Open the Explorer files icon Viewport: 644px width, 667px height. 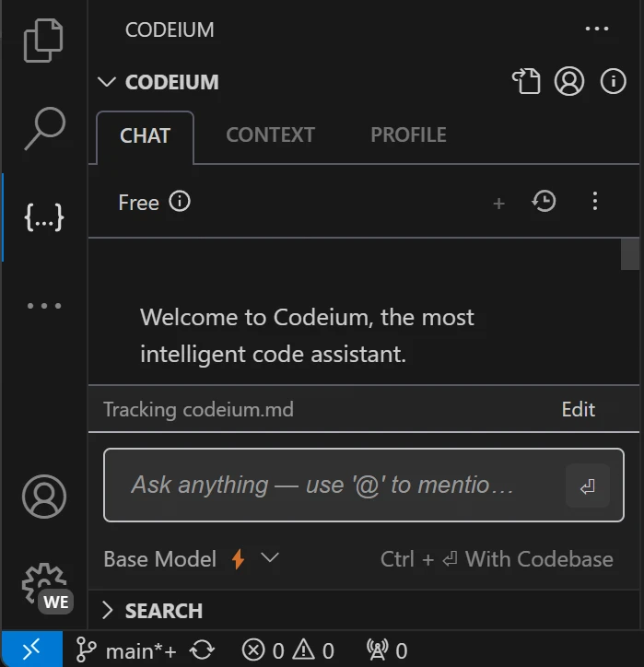point(43,41)
